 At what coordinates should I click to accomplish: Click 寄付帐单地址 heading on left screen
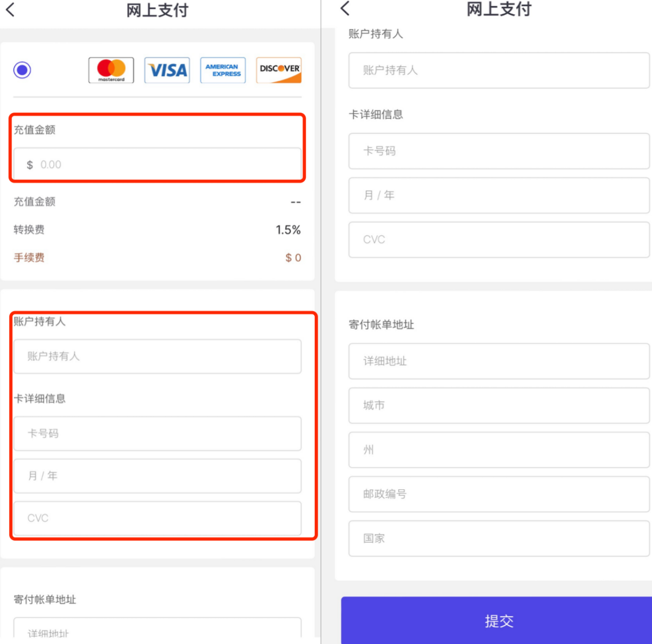[x=45, y=599]
